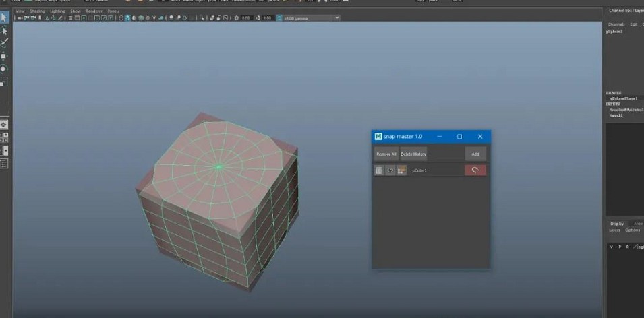Switch to the Display tab
This screenshot has height=318, width=644.
tap(617, 224)
